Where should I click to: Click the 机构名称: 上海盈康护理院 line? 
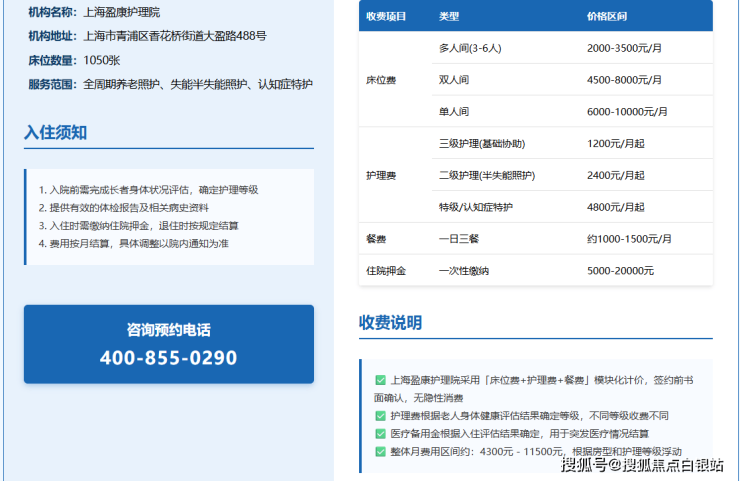point(94,12)
